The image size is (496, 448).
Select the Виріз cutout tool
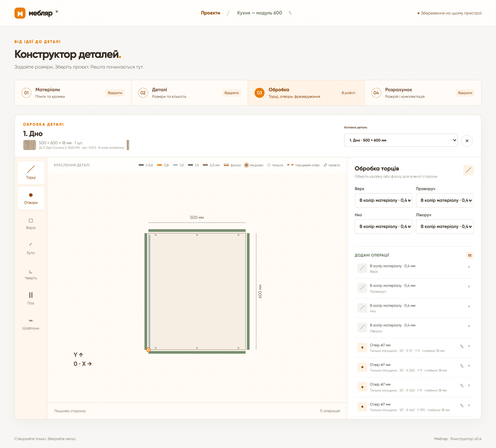click(31, 223)
